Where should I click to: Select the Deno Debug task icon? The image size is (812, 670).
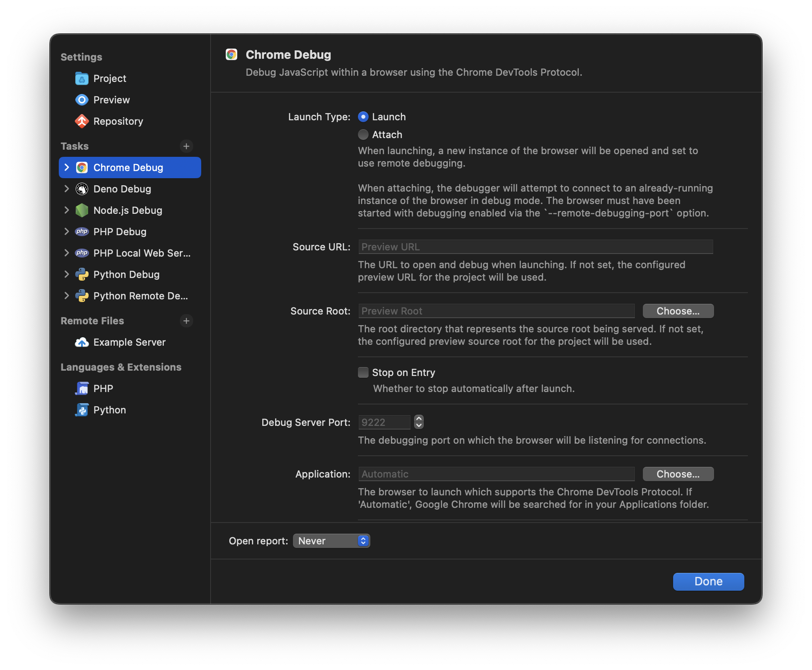click(x=82, y=189)
